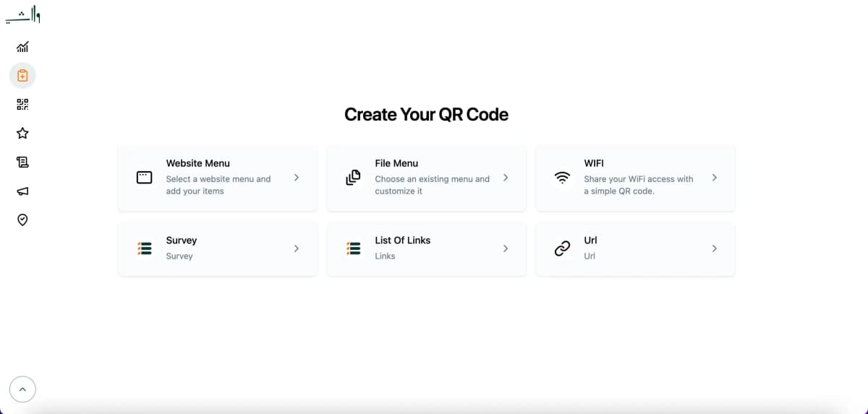Open the location check pin sidebar icon
This screenshot has height=414, width=868.
tap(22, 220)
